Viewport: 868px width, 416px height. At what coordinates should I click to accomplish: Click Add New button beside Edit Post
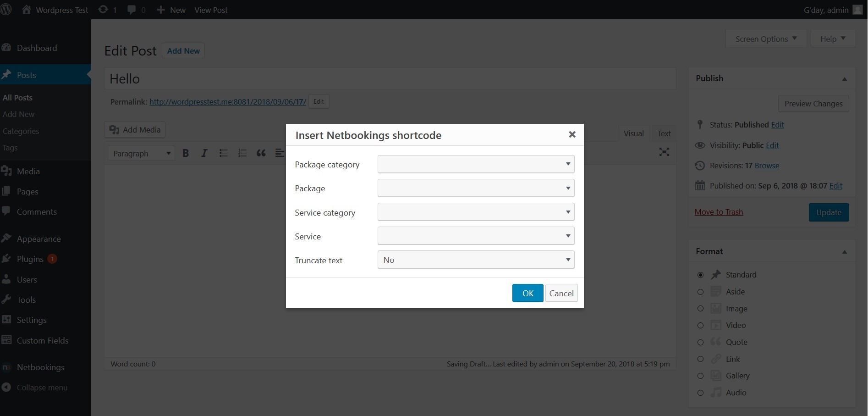pos(183,50)
